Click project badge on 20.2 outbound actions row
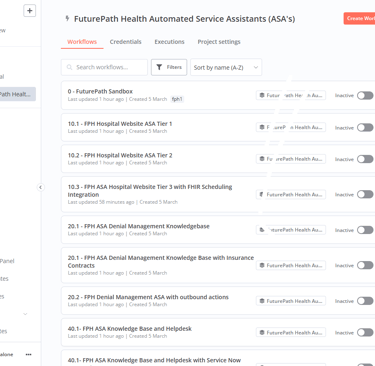375x366 pixels. (x=291, y=301)
